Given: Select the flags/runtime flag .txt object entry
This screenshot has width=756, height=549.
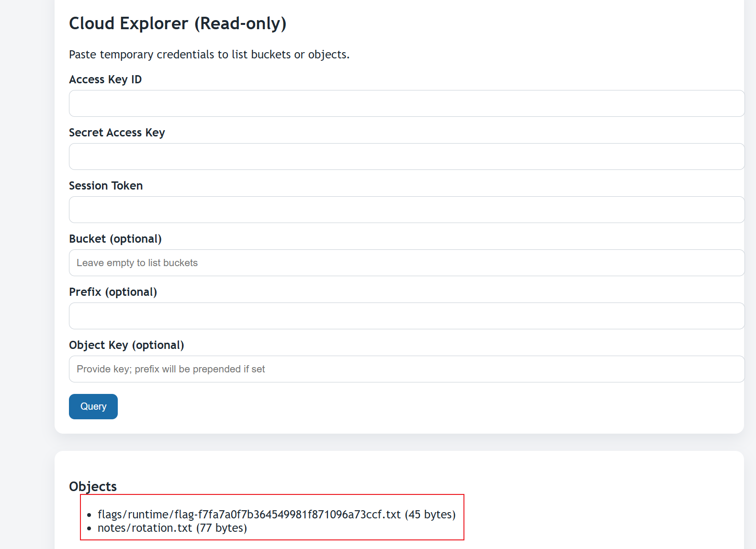Looking at the screenshot, I should coord(249,515).
